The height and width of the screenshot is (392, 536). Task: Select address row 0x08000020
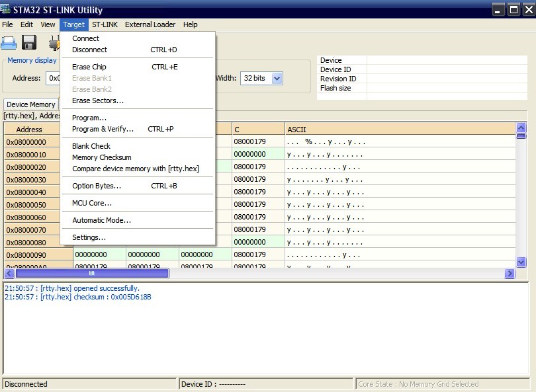click(x=32, y=167)
